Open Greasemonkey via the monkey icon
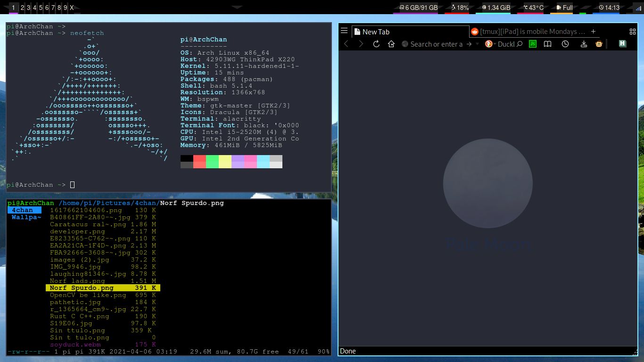Screen dimensions: 644x362 pyautogui.click(x=598, y=43)
